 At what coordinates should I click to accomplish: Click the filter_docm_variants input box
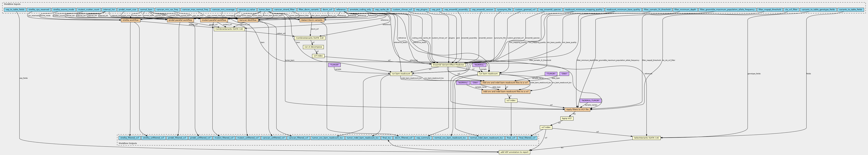click(308, 10)
